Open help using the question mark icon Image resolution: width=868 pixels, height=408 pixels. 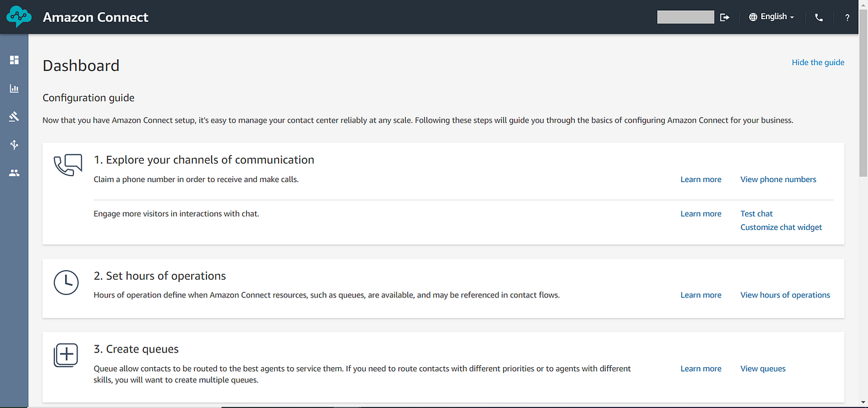point(847,17)
